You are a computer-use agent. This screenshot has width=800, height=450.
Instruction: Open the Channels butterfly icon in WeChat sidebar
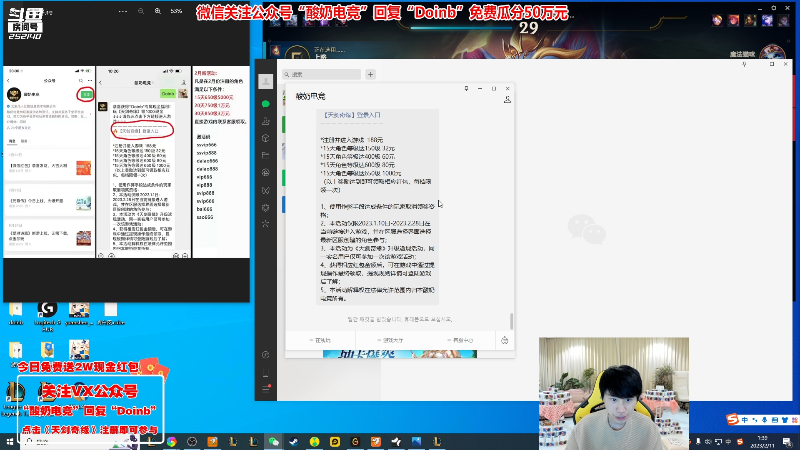[x=266, y=190]
